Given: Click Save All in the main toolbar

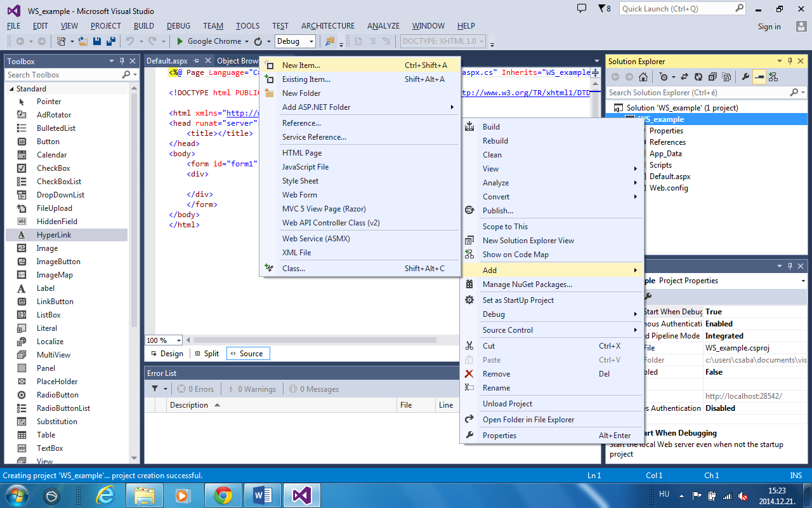Looking at the screenshot, I should (111, 41).
